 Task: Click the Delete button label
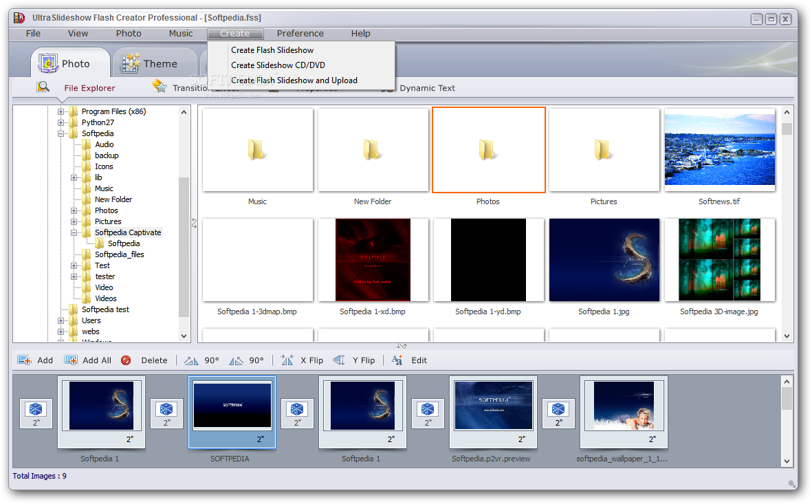154,360
